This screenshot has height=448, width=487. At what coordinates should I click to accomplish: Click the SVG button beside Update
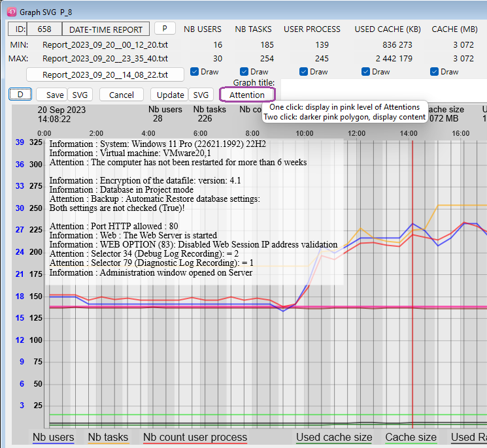(x=201, y=95)
